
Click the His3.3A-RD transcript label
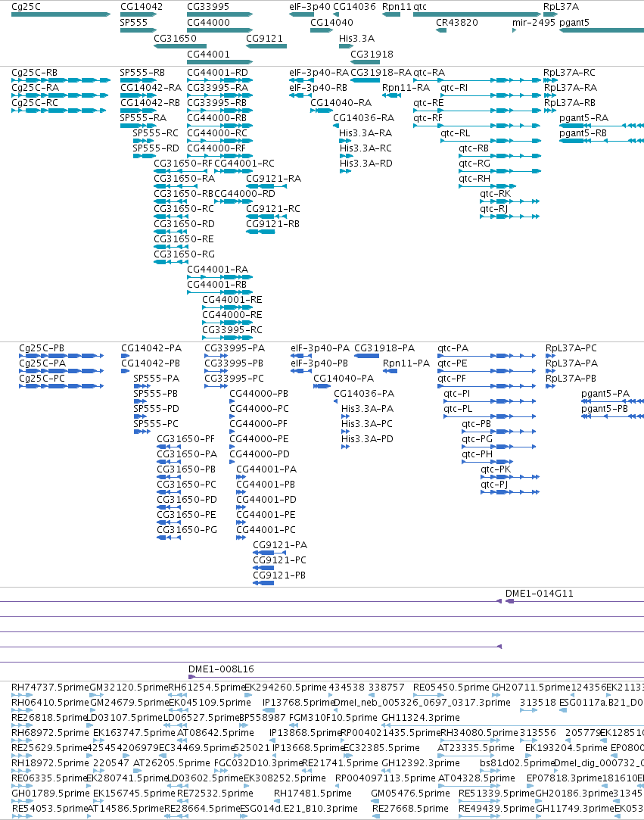(366, 163)
